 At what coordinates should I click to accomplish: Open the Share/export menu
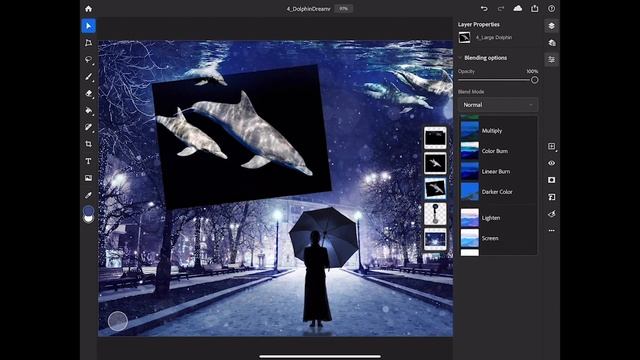[535, 9]
